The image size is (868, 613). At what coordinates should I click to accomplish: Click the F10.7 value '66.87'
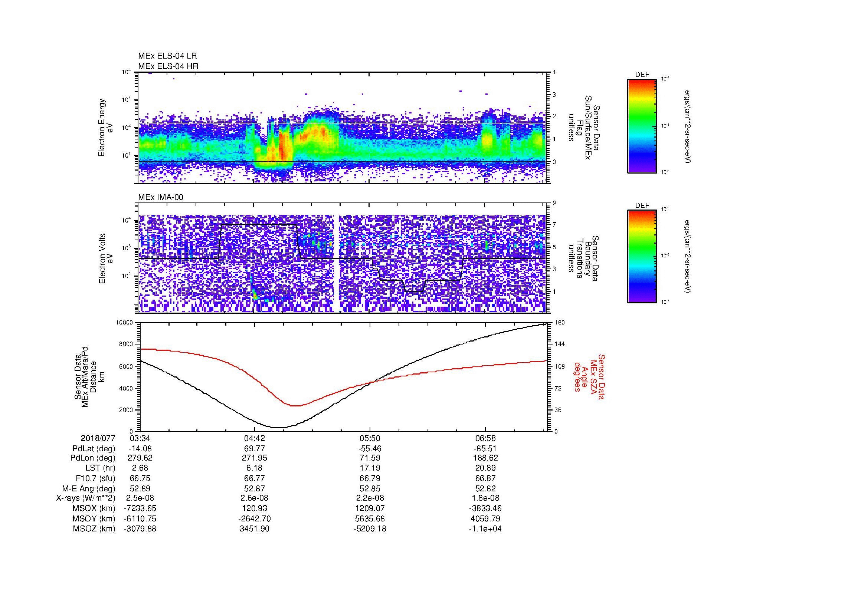485,478
